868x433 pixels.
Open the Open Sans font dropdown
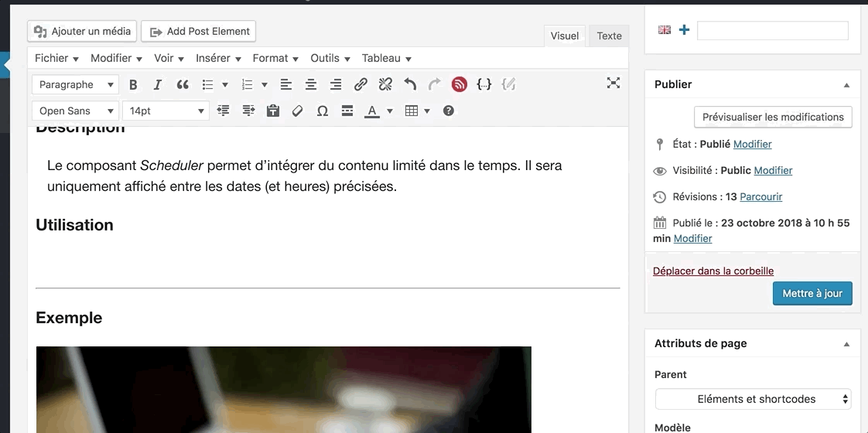pos(75,111)
